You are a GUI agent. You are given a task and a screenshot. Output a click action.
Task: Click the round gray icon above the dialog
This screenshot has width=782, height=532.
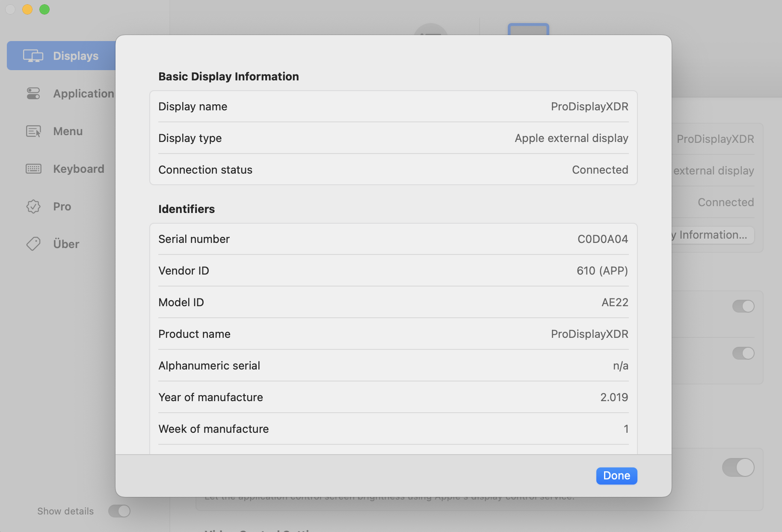click(431, 30)
